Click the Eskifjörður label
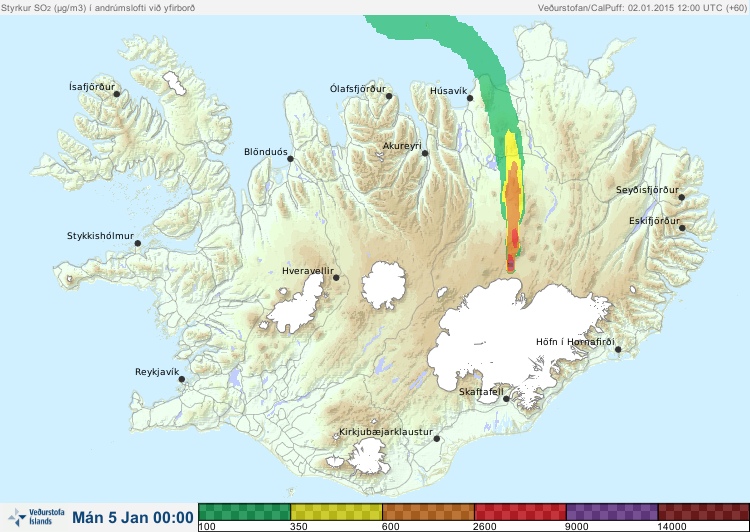This screenshot has width=750, height=532. tap(654, 221)
